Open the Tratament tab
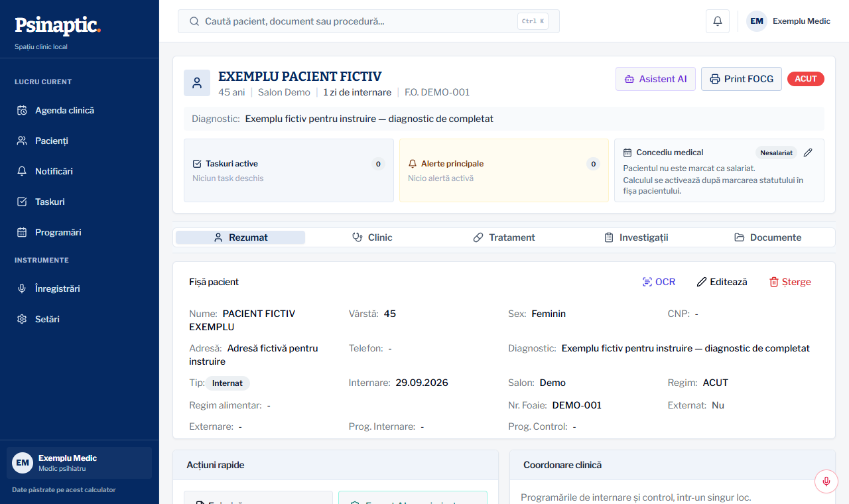The width and height of the screenshot is (849, 504). click(504, 237)
